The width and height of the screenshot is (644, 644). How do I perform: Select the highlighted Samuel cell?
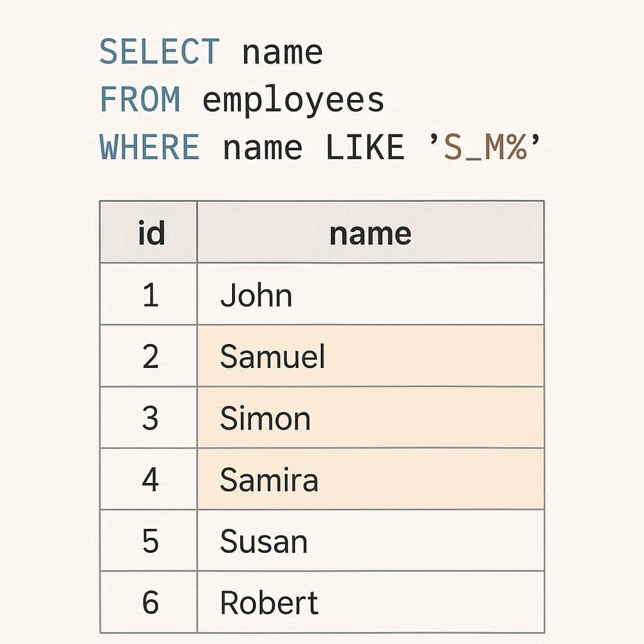tap(370, 356)
